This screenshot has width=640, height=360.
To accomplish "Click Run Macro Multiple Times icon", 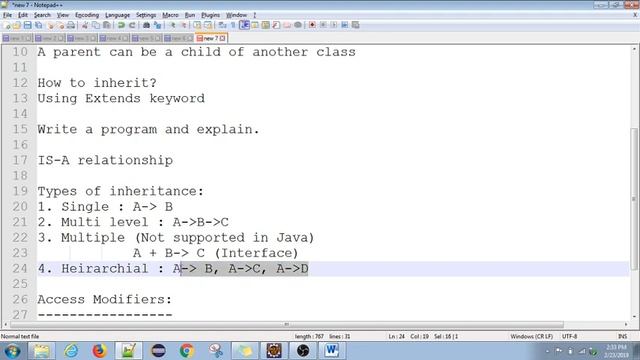I will pos(344,25).
